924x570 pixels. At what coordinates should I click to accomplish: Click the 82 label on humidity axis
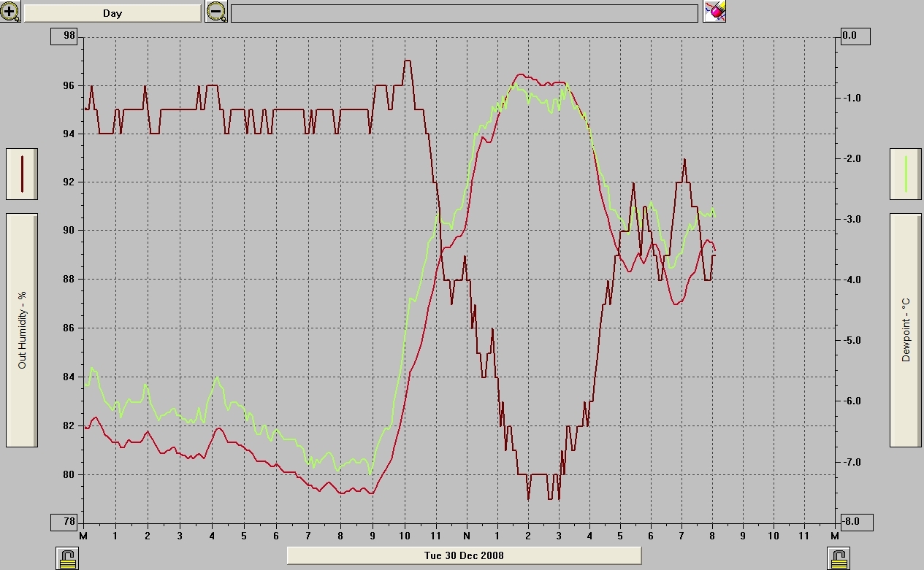click(69, 425)
